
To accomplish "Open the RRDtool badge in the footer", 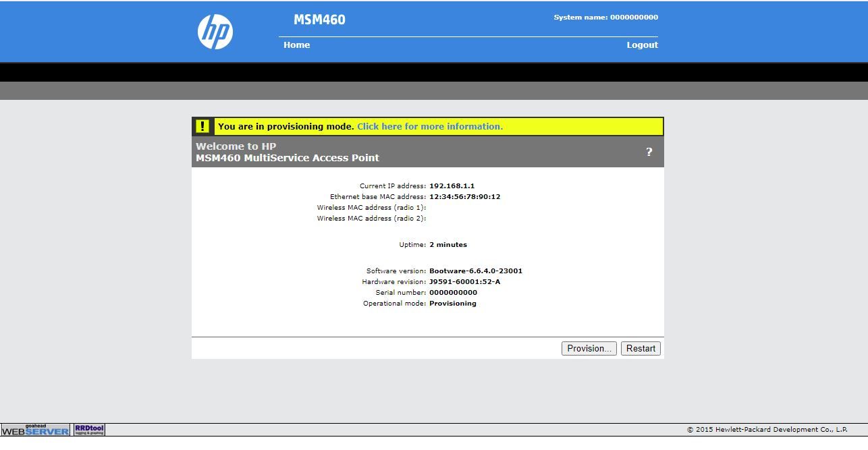I will point(89,430).
